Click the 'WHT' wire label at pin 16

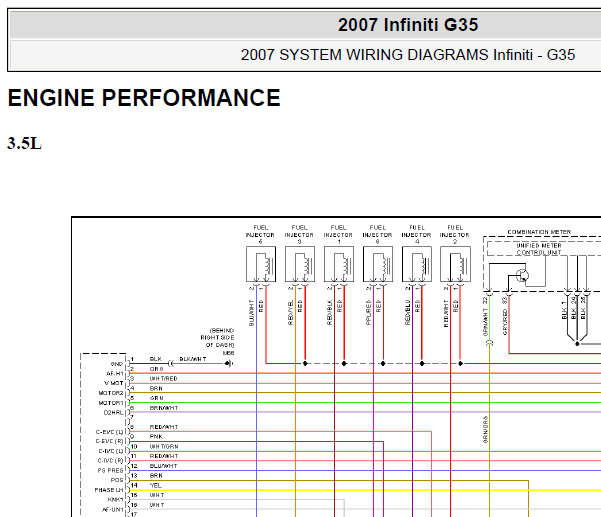(157, 505)
